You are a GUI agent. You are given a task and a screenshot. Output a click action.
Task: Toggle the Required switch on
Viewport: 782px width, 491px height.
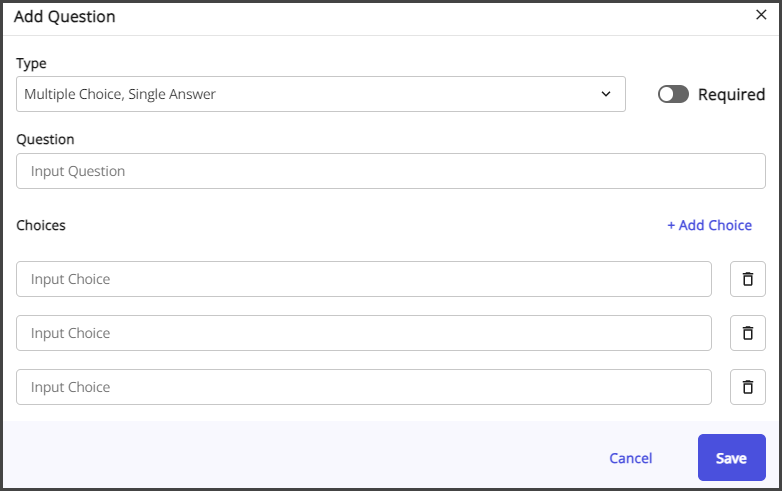coord(673,94)
